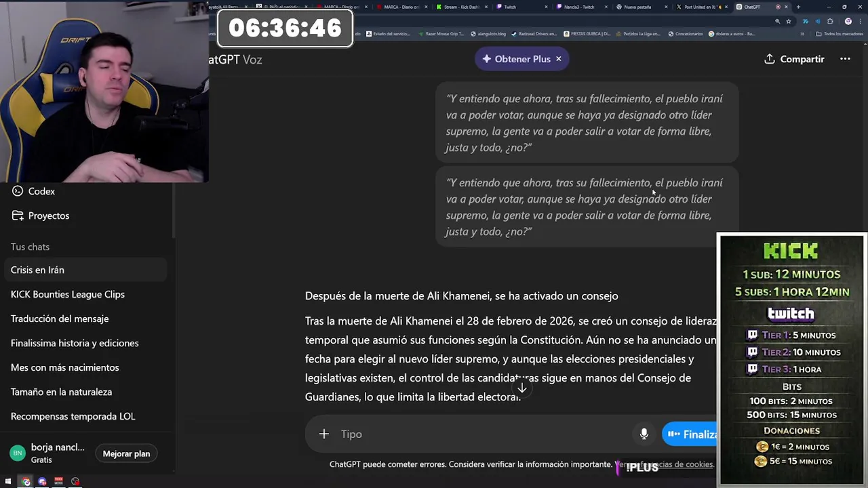The height and width of the screenshot is (488, 868).
Task: Open the Crisis en Irán chat
Action: tap(85, 270)
